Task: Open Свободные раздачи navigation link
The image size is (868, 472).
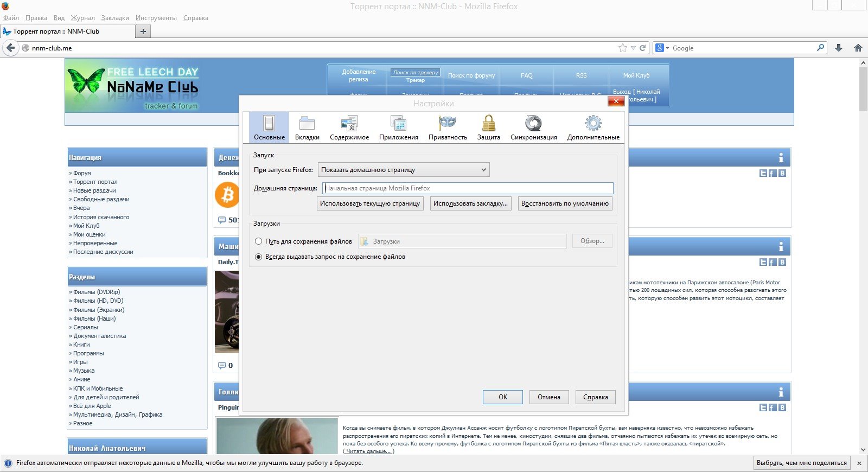Action: point(101,199)
